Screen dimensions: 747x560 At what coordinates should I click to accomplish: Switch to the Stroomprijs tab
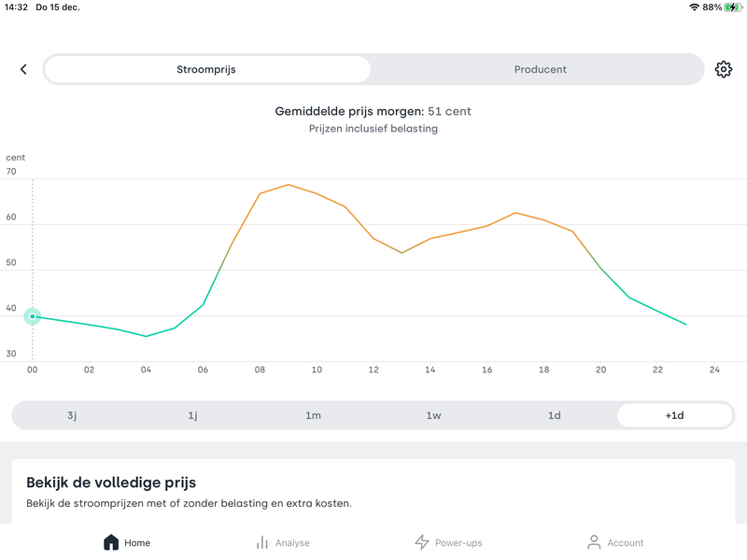click(207, 69)
